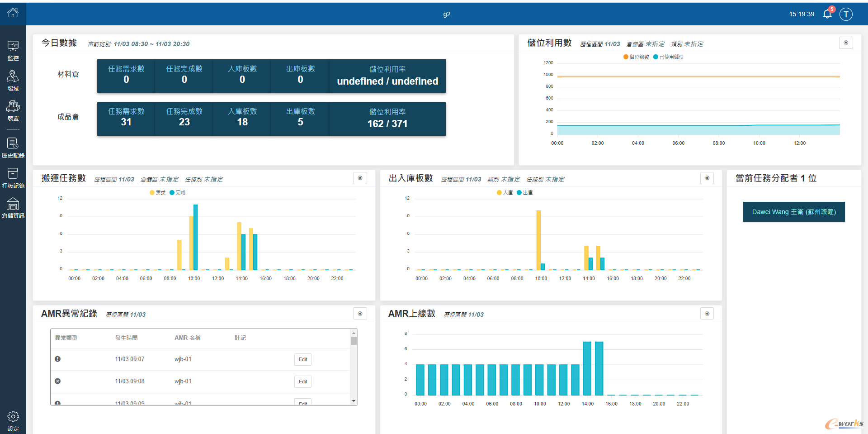868x434 pixels.
Task: Click 成品倉 儲位利用率 162 / 371 tile
Action: pyautogui.click(x=387, y=119)
